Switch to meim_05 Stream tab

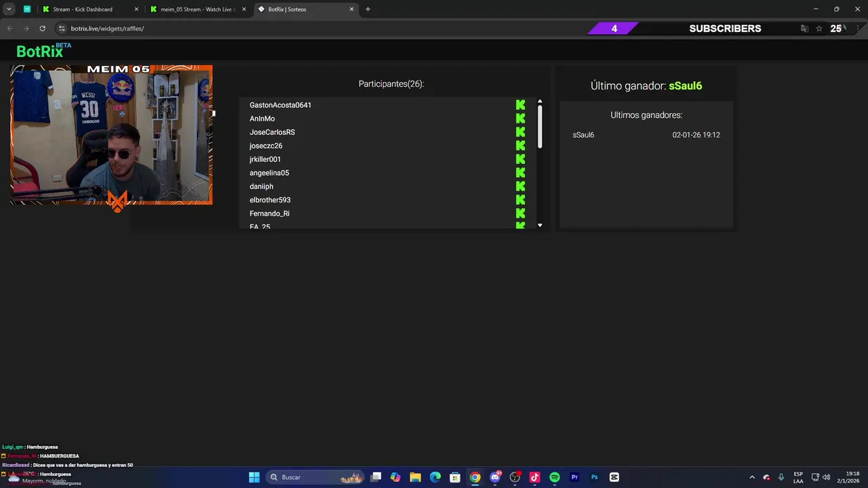197,9
